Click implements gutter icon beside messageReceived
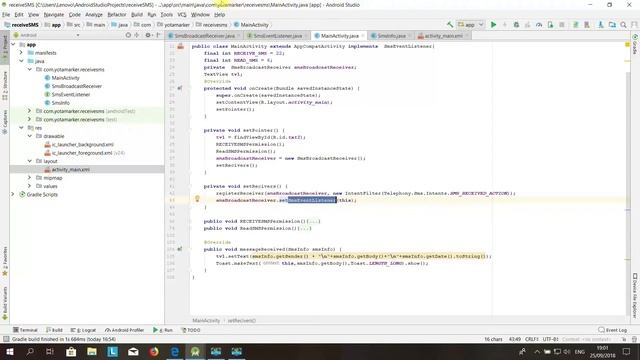Viewport: 640px width, 360px height. 180,249
